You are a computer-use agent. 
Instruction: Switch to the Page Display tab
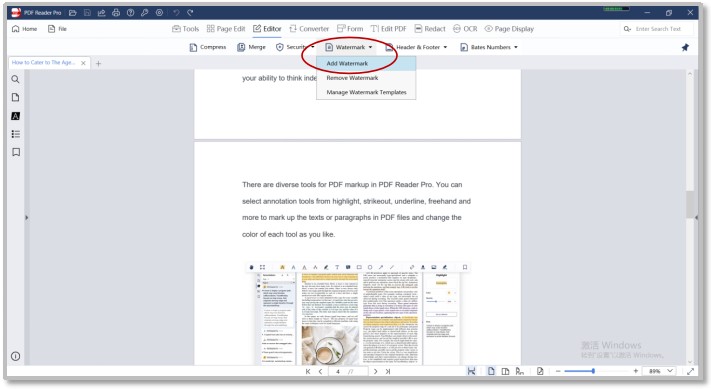pyautogui.click(x=509, y=29)
